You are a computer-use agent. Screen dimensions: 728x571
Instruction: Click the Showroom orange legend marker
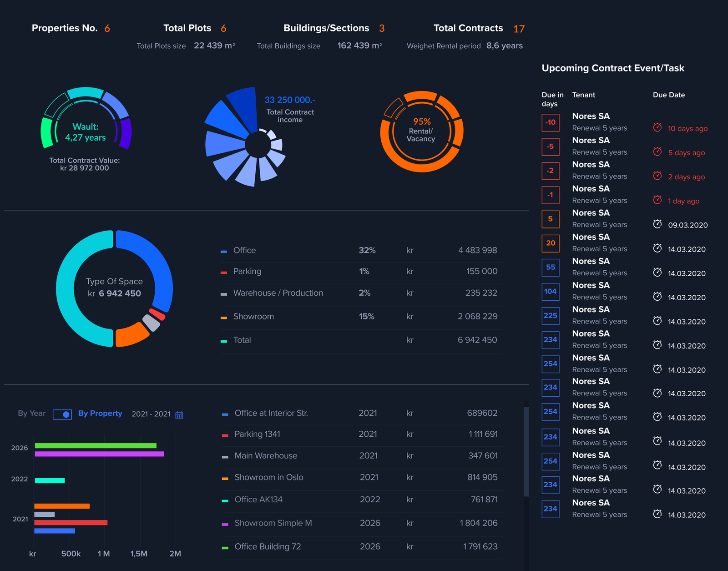click(223, 318)
